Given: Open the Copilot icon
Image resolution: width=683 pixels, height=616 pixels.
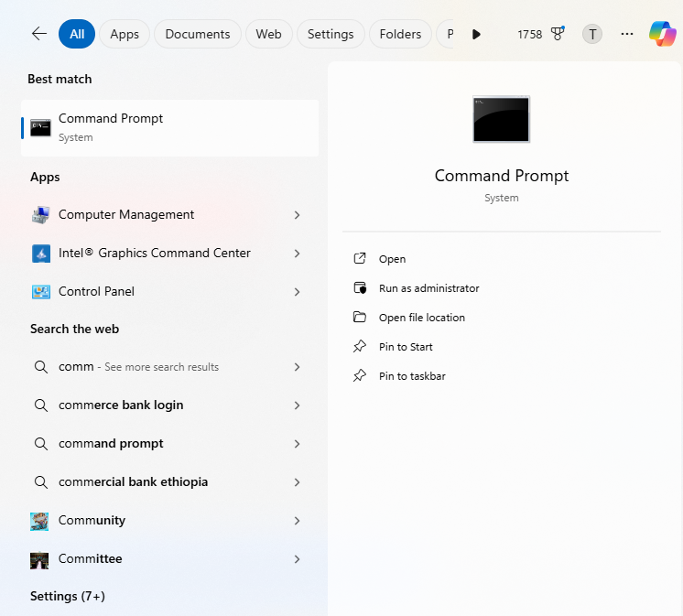Looking at the screenshot, I should (x=663, y=34).
